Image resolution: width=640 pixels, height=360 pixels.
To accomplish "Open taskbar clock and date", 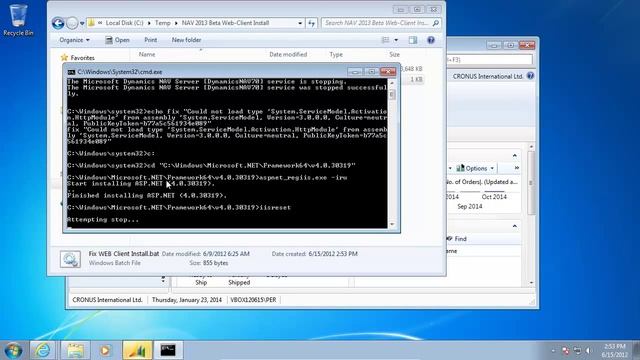I will click(615, 351).
